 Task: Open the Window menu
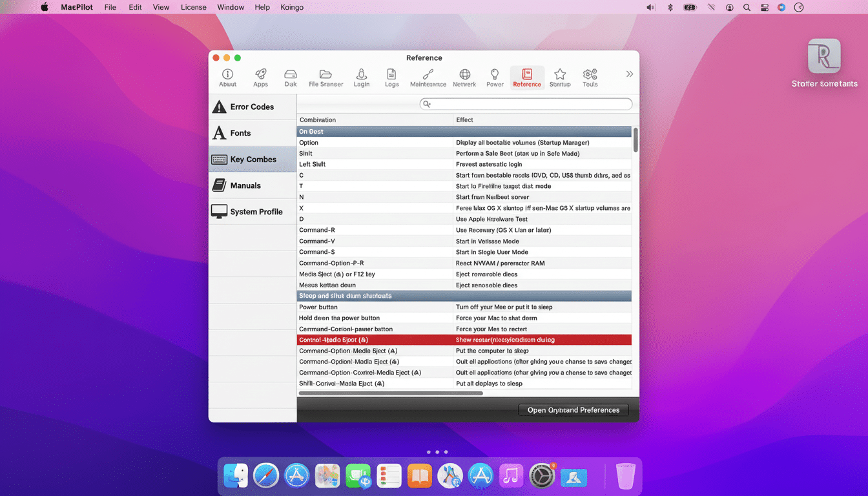click(x=230, y=7)
